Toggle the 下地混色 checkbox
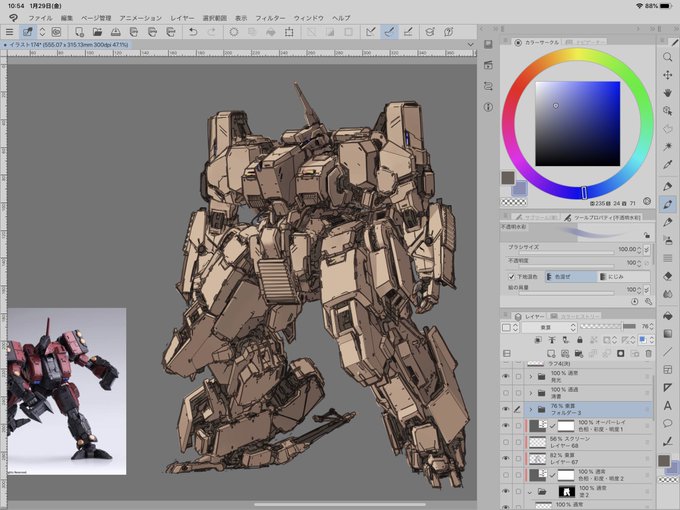 (x=512, y=276)
